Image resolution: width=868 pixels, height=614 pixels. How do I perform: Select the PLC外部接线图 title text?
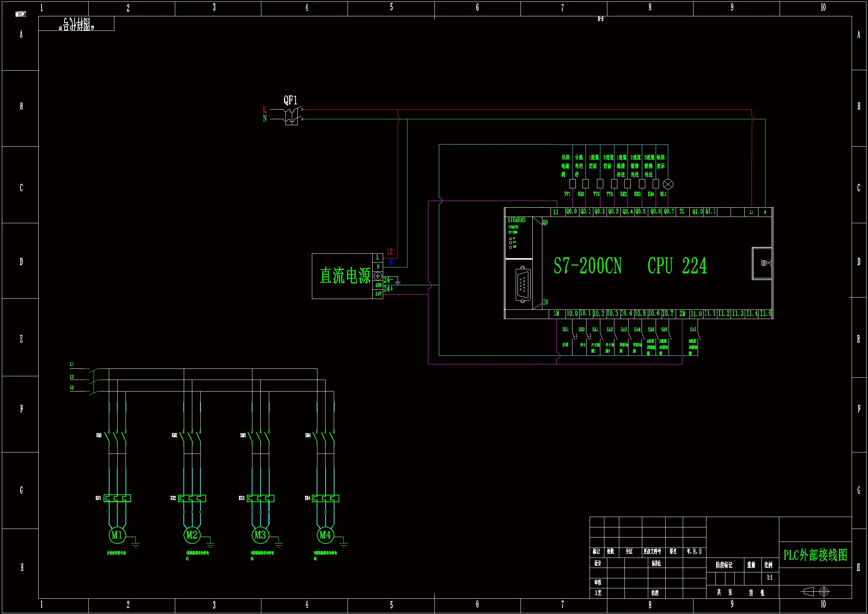coord(815,555)
